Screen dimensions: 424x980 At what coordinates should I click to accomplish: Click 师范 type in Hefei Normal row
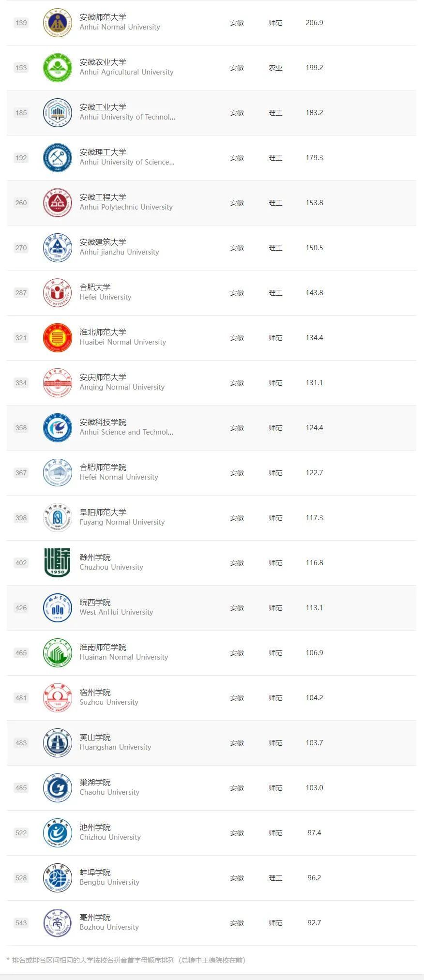[x=275, y=473]
